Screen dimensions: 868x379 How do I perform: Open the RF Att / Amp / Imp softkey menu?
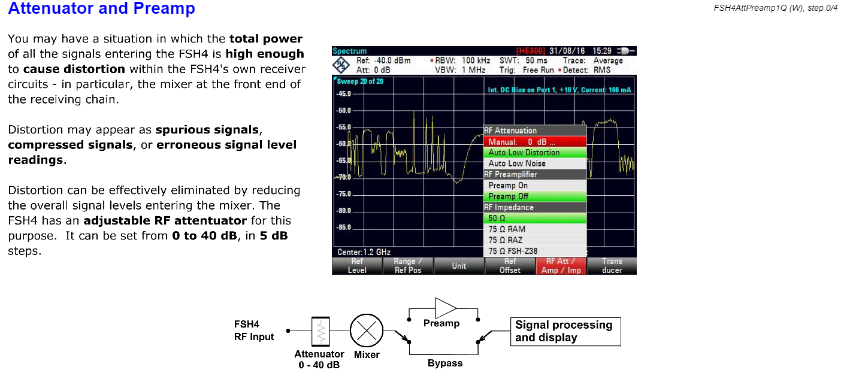561,266
